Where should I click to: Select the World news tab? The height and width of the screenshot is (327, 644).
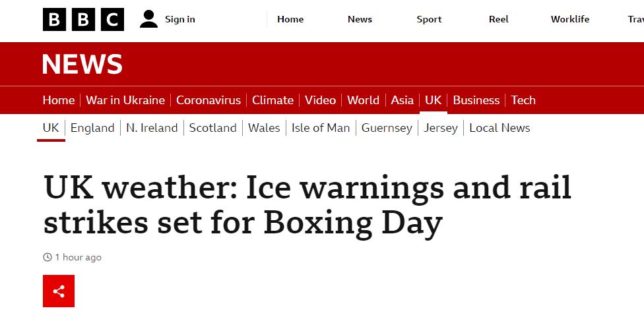point(363,100)
